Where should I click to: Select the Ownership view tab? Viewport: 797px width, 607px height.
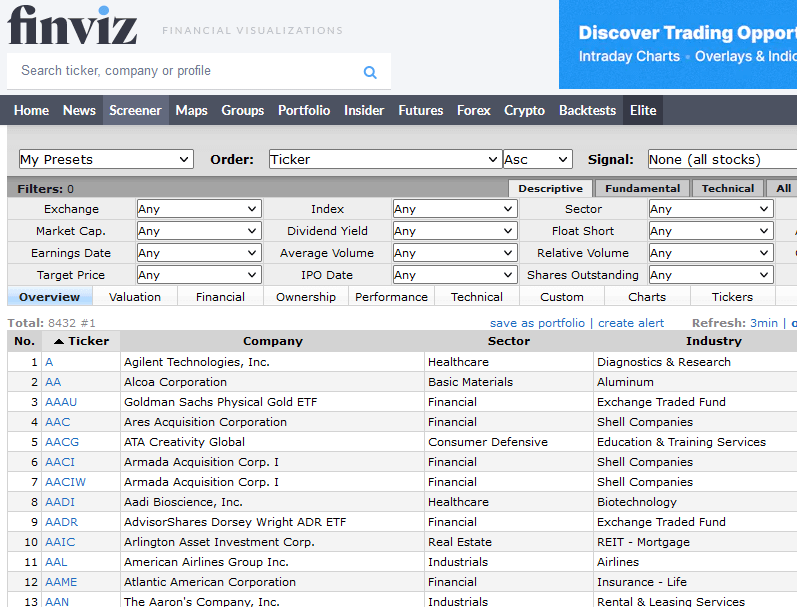tap(306, 297)
